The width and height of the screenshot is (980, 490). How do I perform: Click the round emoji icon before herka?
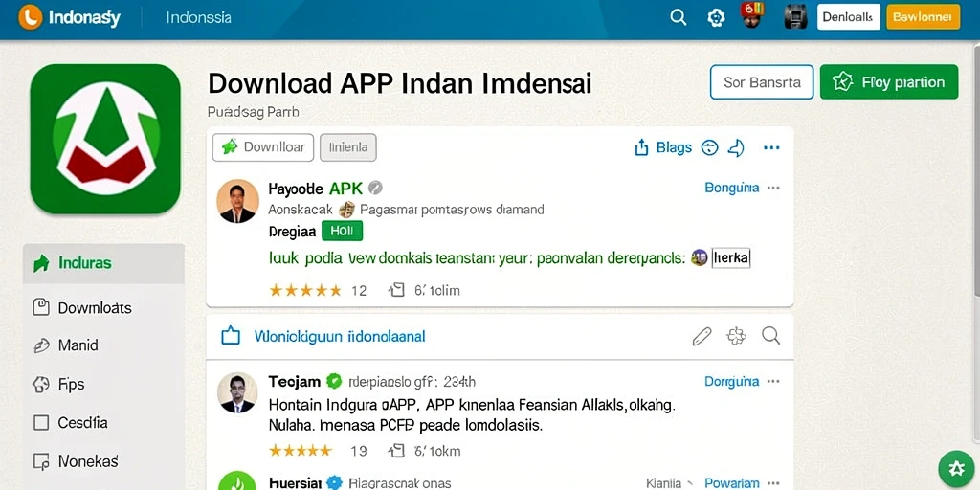click(700, 257)
